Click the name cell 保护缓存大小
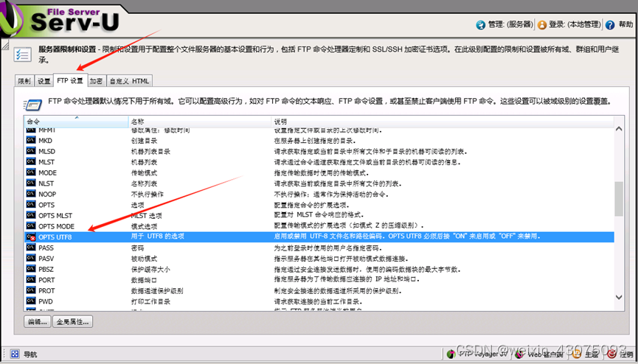638x364 pixels. click(150, 269)
